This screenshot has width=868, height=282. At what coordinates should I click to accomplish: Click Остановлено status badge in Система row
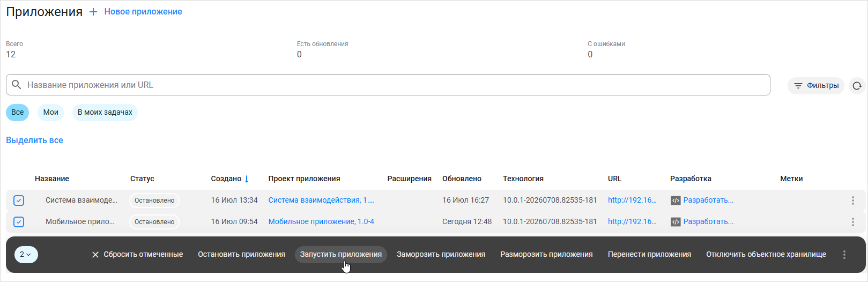pyautogui.click(x=154, y=201)
